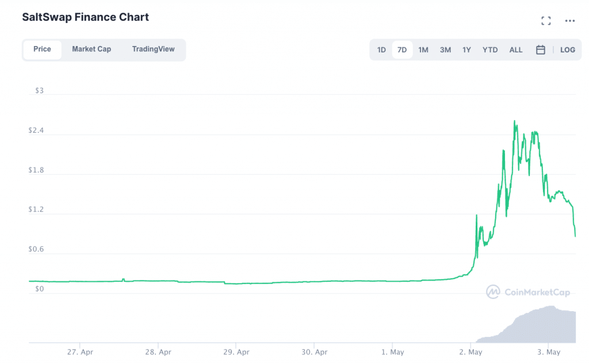Choose the 1M time range

tap(423, 50)
